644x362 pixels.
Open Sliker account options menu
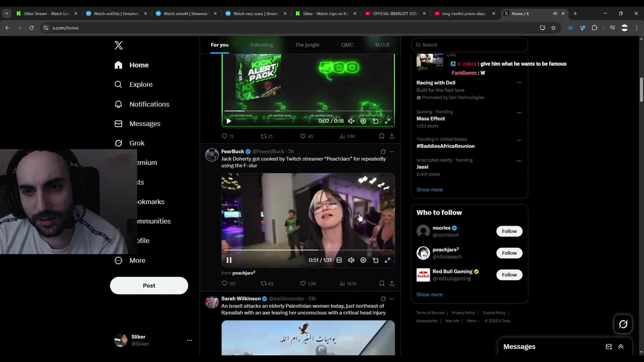coord(190,340)
